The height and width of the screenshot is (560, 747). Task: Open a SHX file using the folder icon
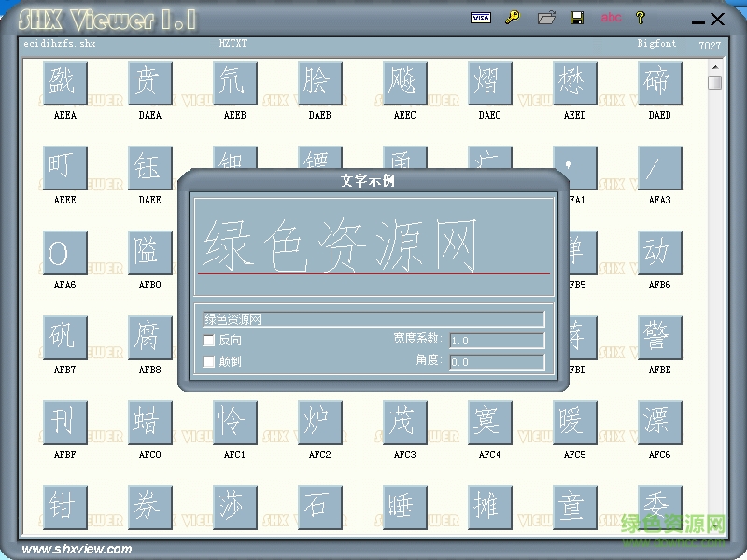pyautogui.click(x=546, y=18)
